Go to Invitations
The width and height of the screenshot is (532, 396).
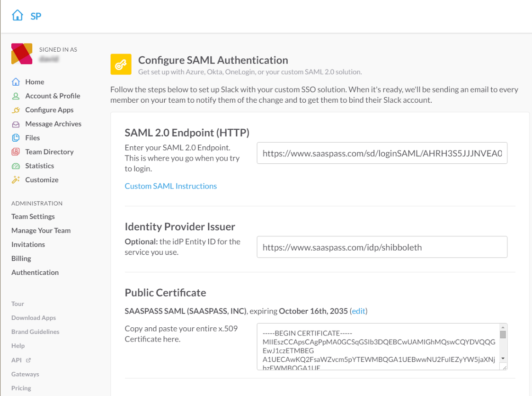pos(28,244)
